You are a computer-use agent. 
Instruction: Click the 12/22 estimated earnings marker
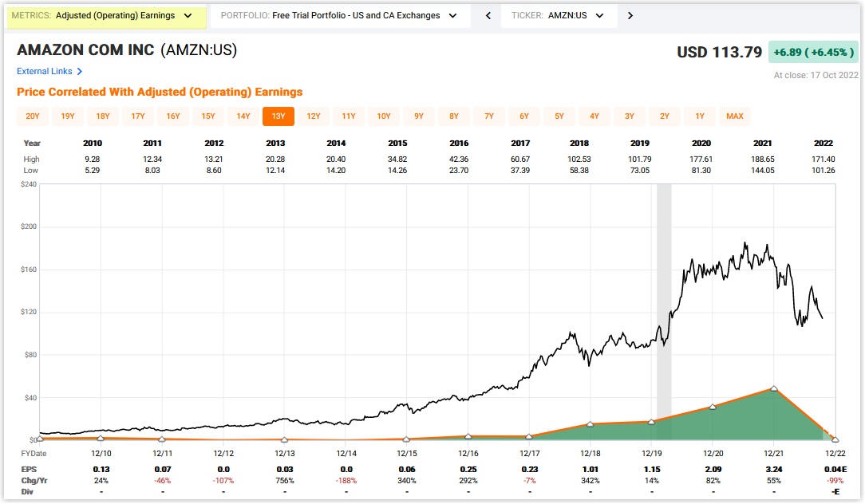point(835,439)
